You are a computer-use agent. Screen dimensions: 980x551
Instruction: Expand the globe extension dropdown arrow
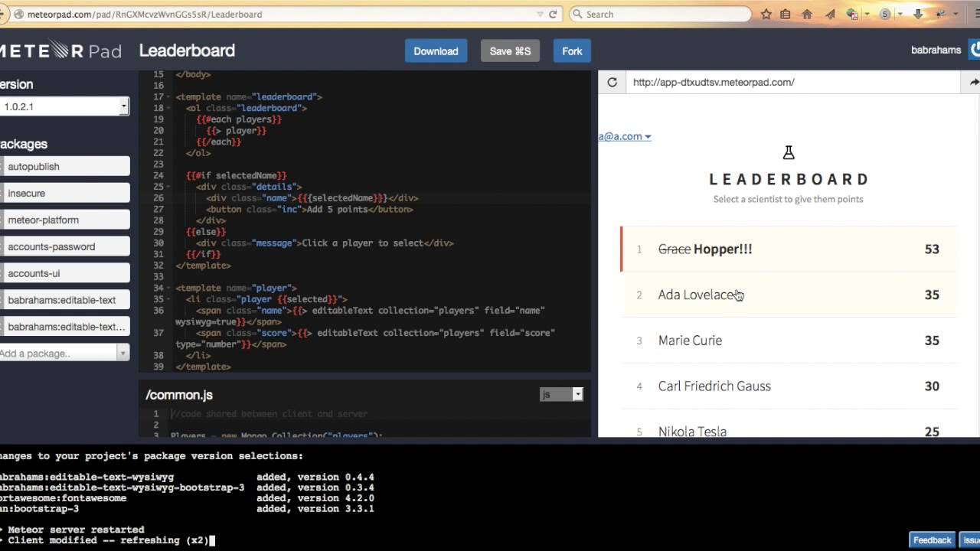867,14
